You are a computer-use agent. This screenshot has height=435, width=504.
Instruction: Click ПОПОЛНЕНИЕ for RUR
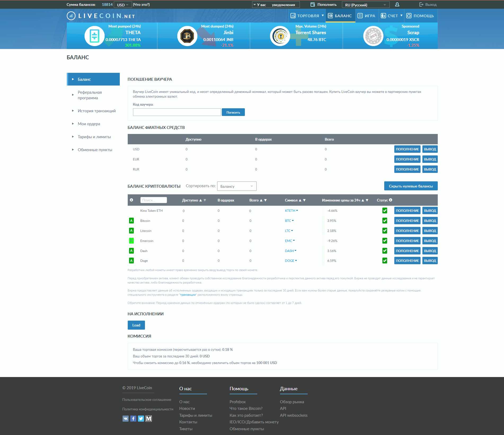coord(407,169)
